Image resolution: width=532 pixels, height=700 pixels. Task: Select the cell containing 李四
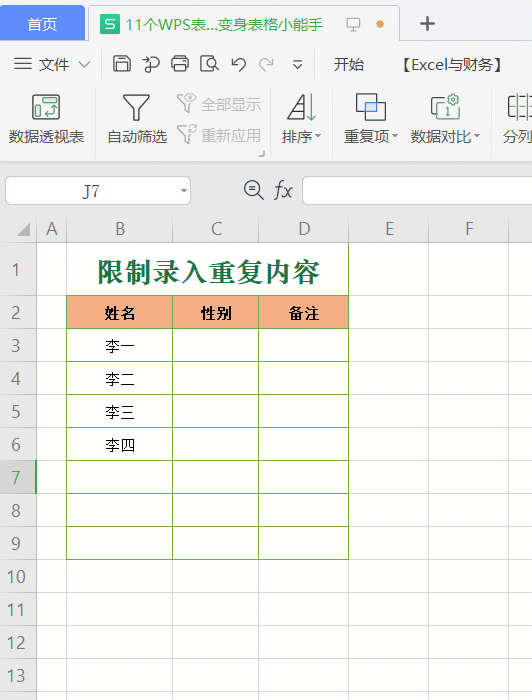120,445
